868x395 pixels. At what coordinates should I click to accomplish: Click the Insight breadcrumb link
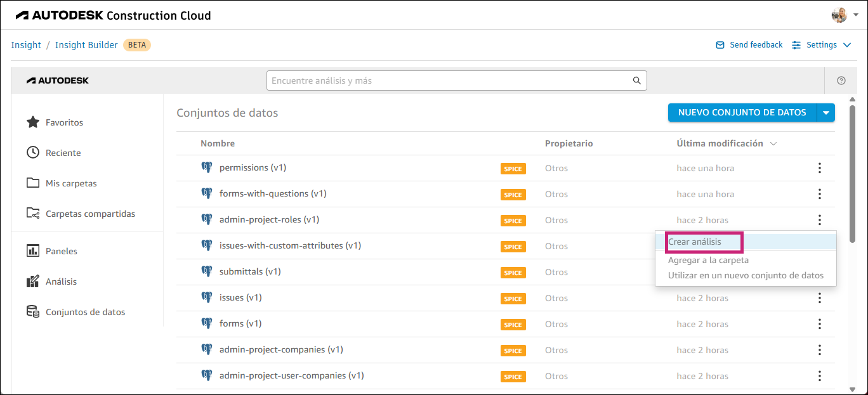pos(25,44)
